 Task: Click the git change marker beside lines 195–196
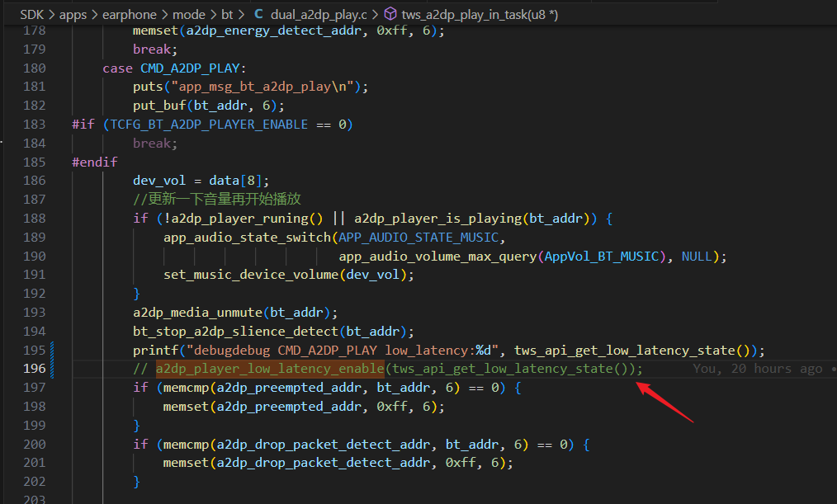pos(52,360)
